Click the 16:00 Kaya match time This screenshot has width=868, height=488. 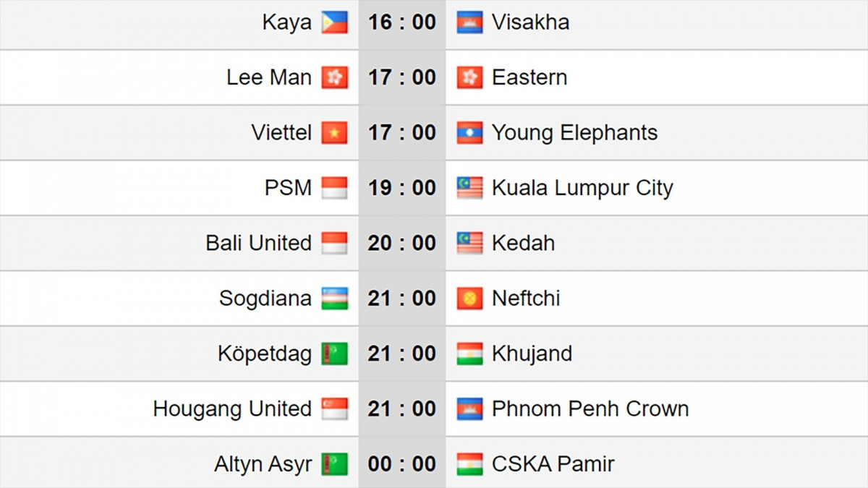point(402,22)
